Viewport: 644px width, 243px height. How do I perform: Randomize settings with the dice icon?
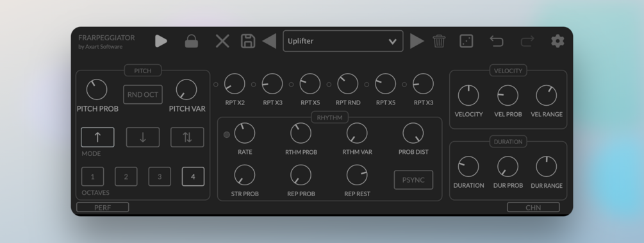tap(466, 41)
